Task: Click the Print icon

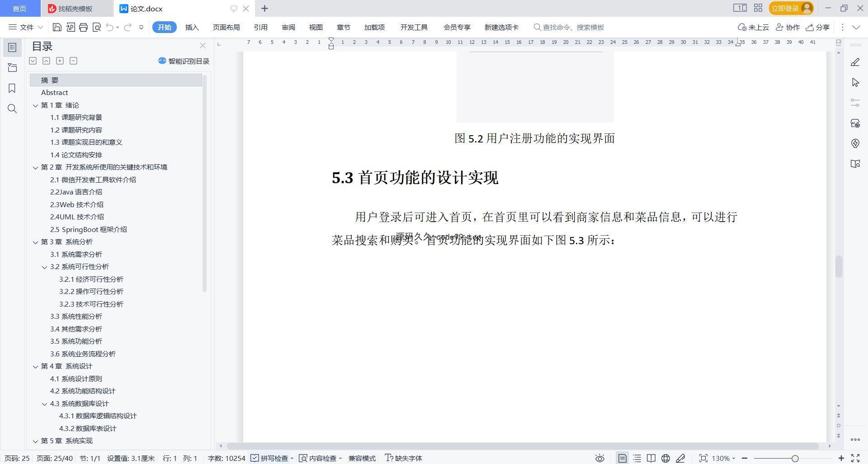Action: (83, 27)
